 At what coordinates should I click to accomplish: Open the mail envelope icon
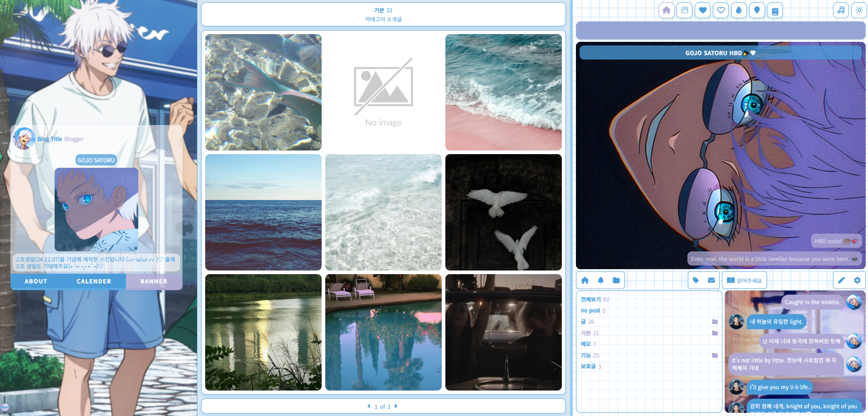pyautogui.click(x=711, y=281)
